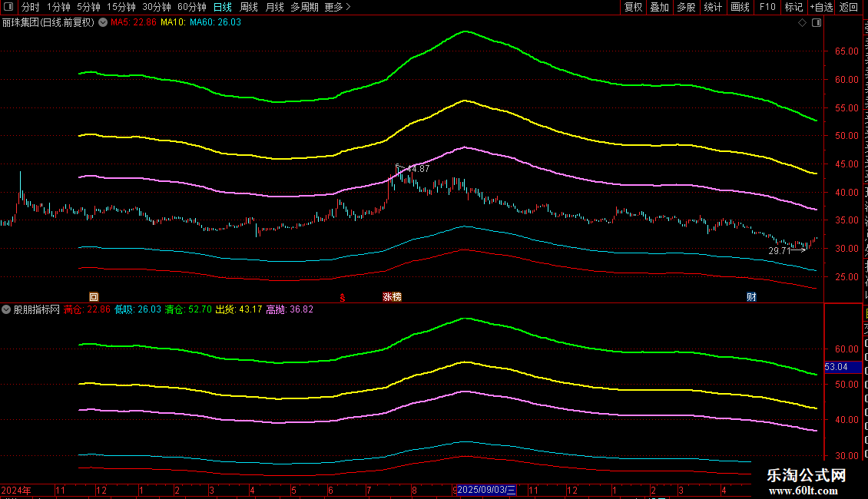
Task: Open the settings dropdown circle beside 丽珠集团
Action: coord(103,23)
